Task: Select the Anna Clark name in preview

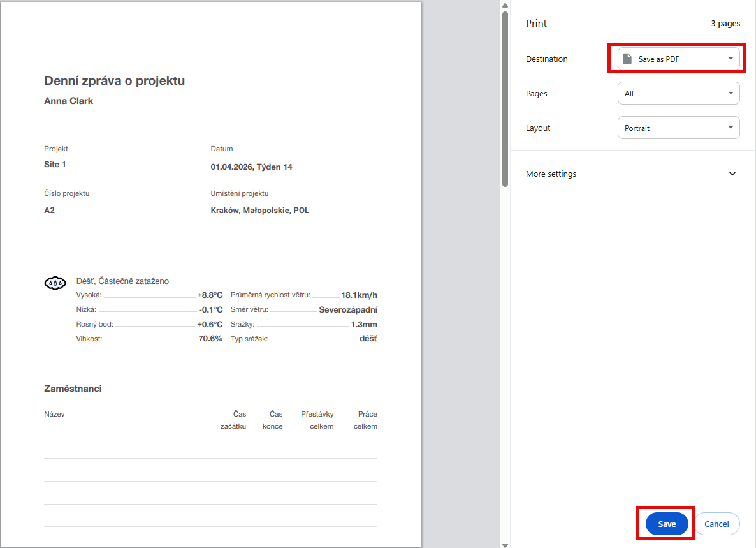Action: [x=68, y=101]
